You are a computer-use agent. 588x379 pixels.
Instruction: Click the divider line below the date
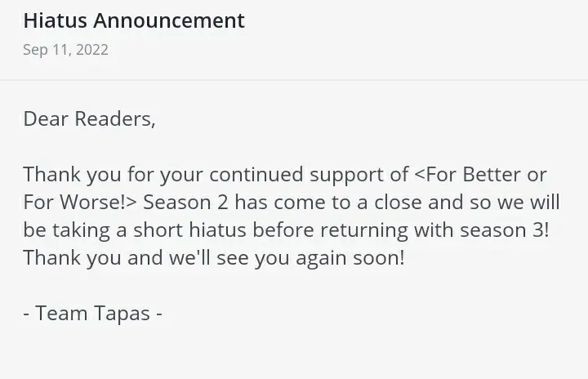pyautogui.click(x=294, y=80)
